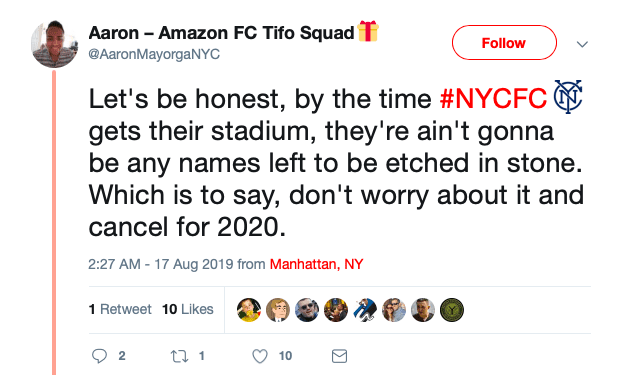Click the NYCFC crest emoji icon

click(x=568, y=97)
